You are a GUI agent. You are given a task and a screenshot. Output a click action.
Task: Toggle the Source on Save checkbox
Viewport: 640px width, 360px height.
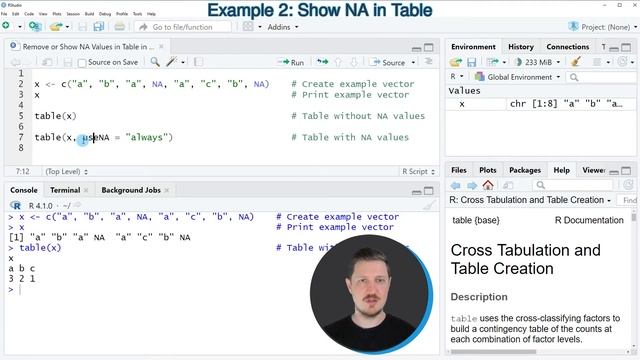pyautogui.click(x=82, y=62)
